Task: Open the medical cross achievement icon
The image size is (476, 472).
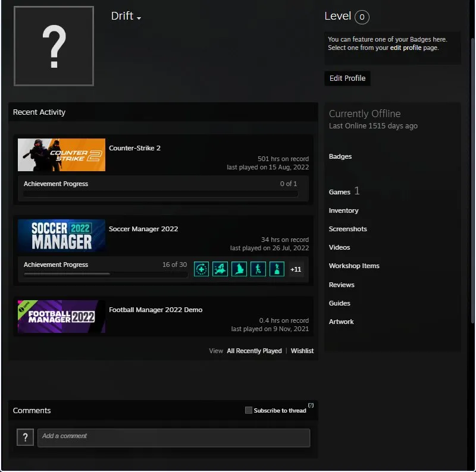Action: coord(201,269)
